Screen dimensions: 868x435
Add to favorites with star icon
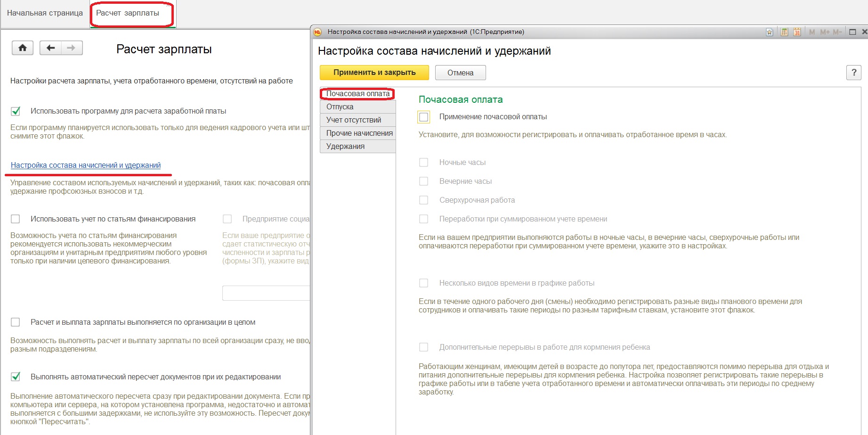(x=769, y=32)
